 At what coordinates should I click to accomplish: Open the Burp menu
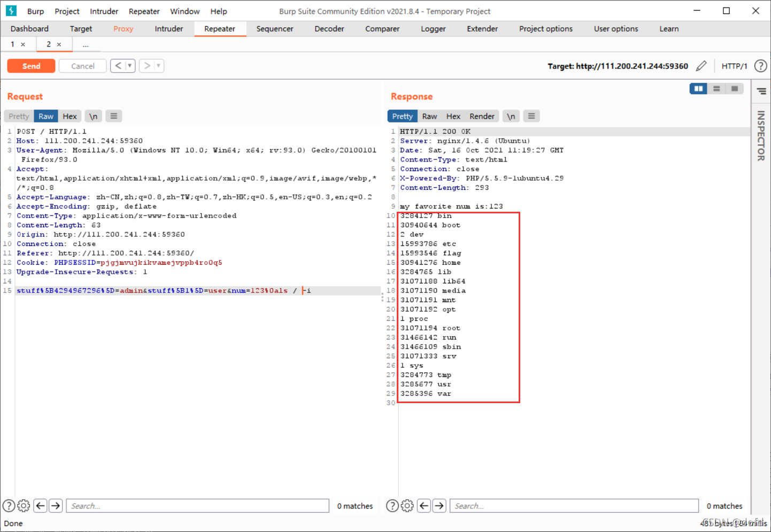pos(35,11)
